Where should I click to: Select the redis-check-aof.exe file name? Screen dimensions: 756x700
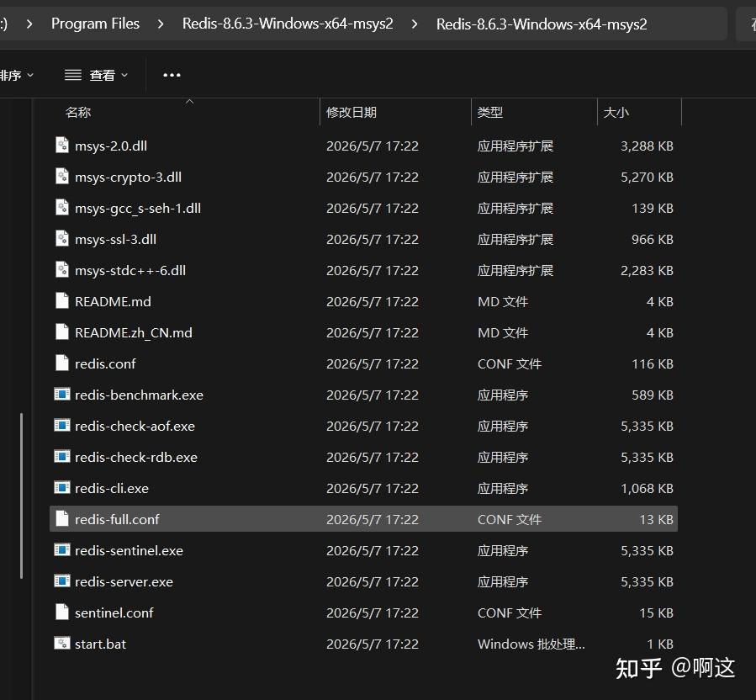(x=135, y=426)
